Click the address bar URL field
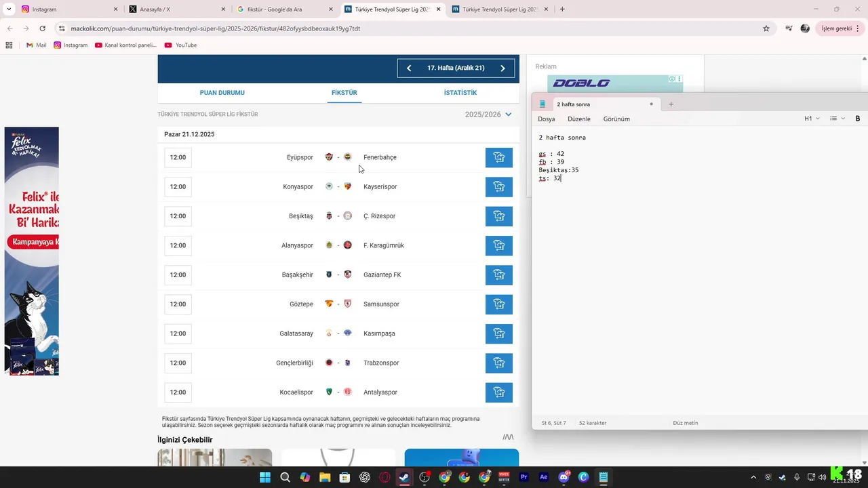The width and height of the screenshot is (868, 488). pyautogui.click(x=407, y=28)
